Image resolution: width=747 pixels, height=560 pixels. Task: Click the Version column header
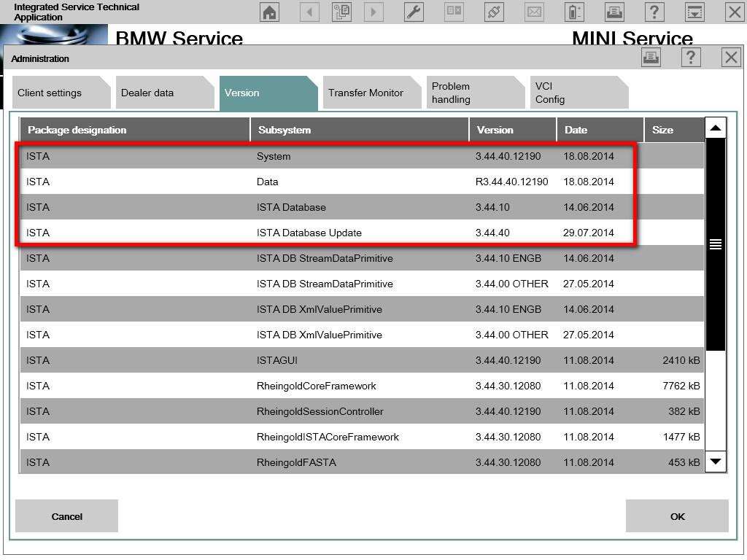[x=513, y=130]
